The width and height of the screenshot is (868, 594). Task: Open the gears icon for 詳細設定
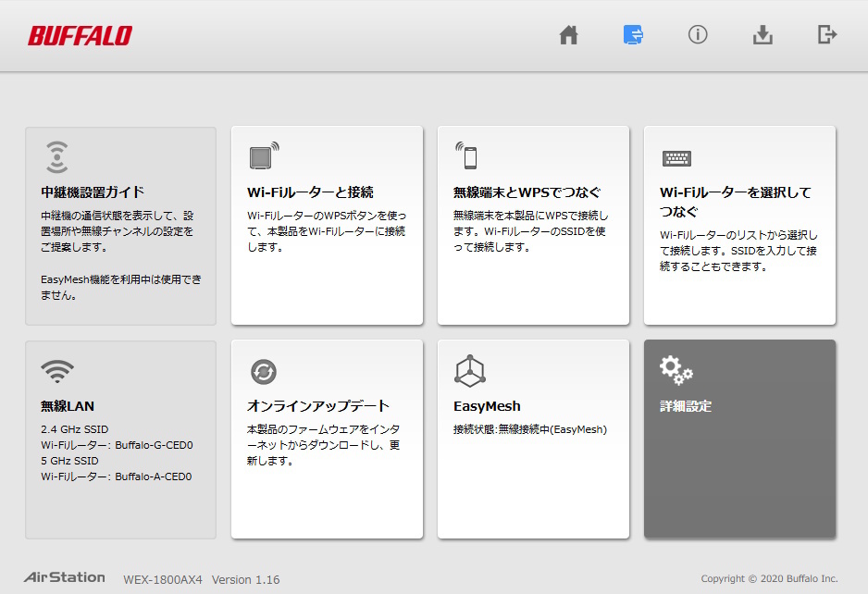point(676,371)
